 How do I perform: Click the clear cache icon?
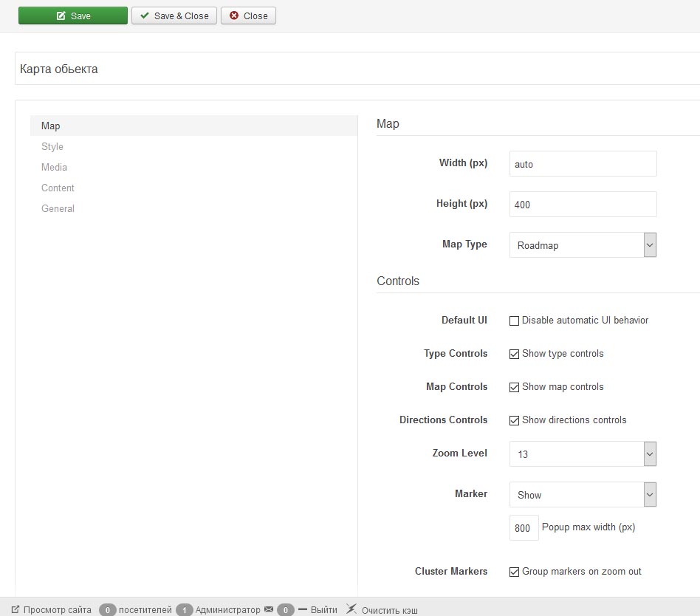click(351, 609)
